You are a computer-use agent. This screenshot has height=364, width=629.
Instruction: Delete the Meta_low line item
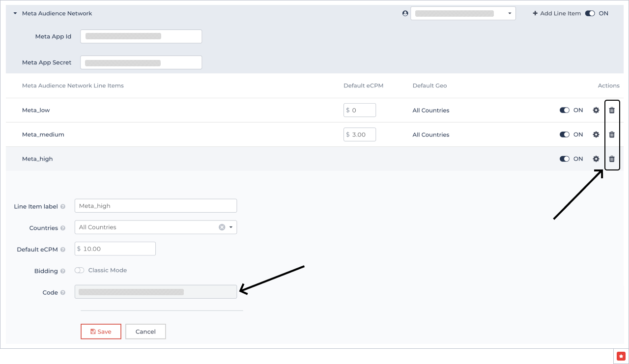tap(612, 110)
